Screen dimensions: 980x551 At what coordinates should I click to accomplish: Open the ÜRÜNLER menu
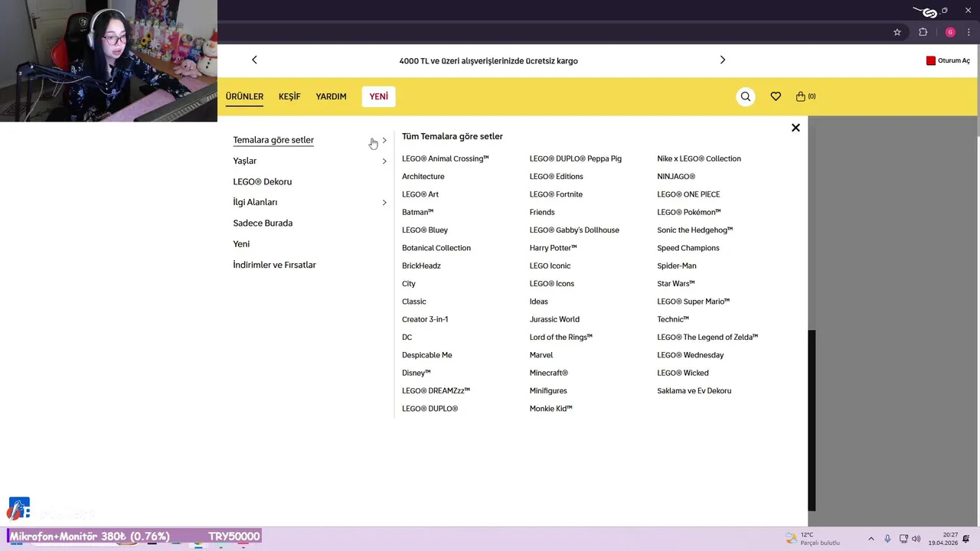[x=244, y=96]
